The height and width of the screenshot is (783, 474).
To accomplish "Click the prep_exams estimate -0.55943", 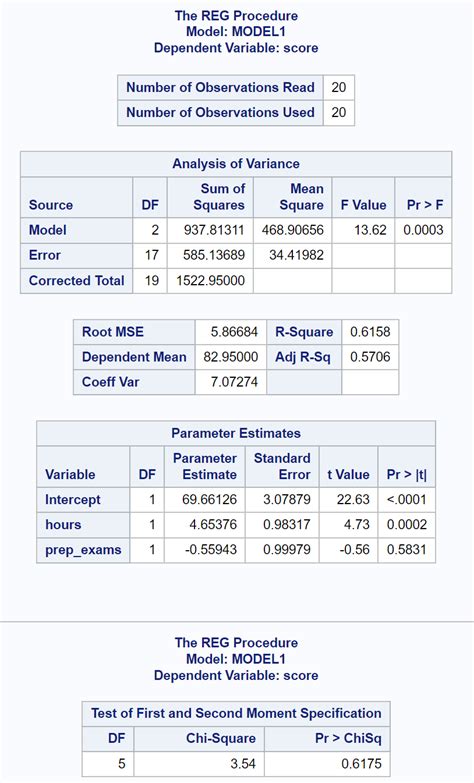I will (211, 550).
